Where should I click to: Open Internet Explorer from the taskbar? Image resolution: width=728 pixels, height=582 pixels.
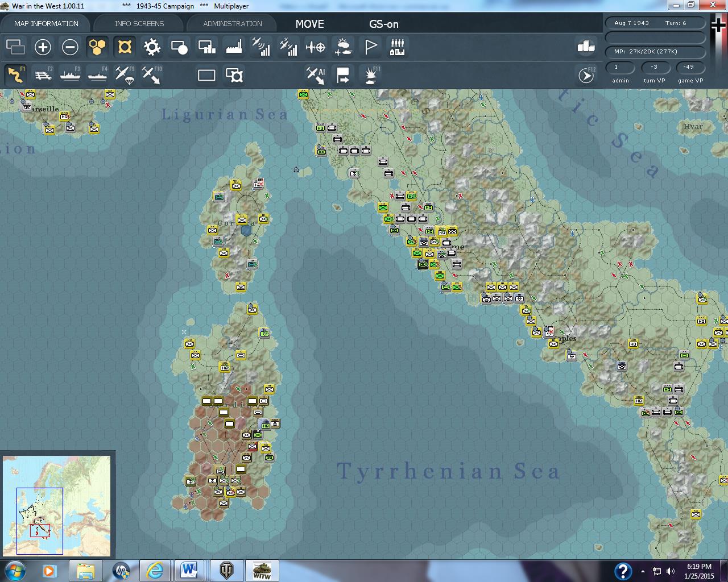(154, 570)
